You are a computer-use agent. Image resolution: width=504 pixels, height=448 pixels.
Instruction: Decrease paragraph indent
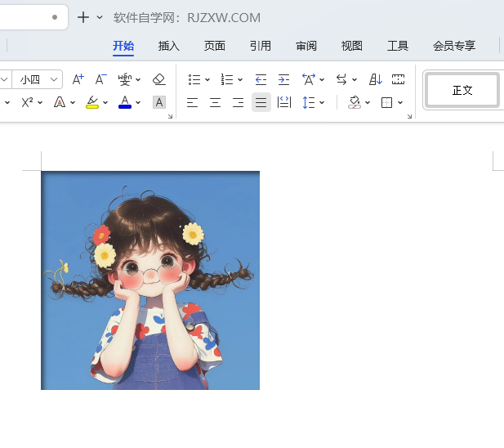pyautogui.click(x=261, y=79)
